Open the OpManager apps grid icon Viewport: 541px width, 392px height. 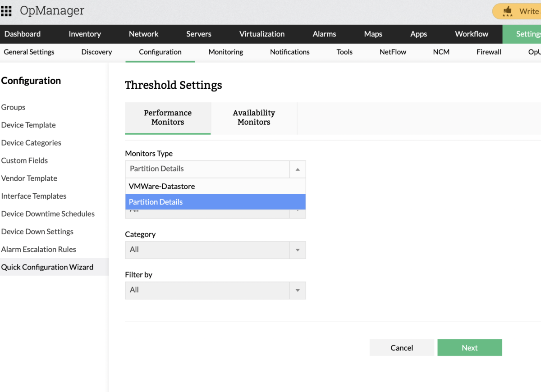(6, 10)
